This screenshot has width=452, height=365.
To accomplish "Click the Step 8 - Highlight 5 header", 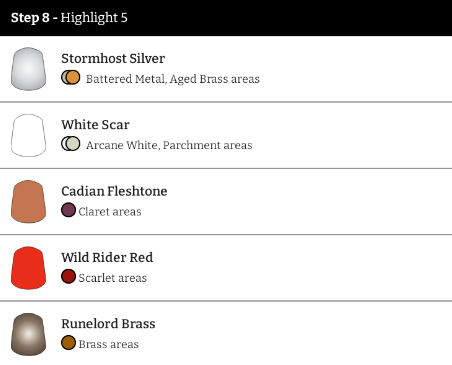I will 226,18.
